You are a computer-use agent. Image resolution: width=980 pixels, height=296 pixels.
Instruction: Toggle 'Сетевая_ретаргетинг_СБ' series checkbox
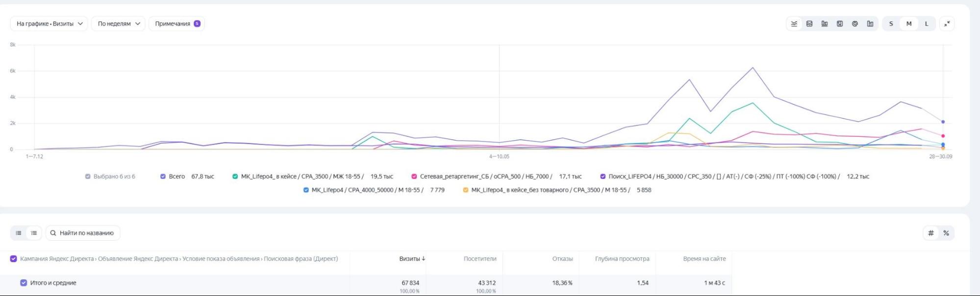[x=414, y=176]
